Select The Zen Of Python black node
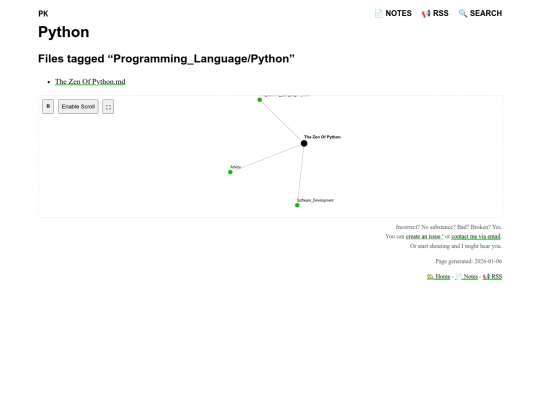 pos(304,143)
